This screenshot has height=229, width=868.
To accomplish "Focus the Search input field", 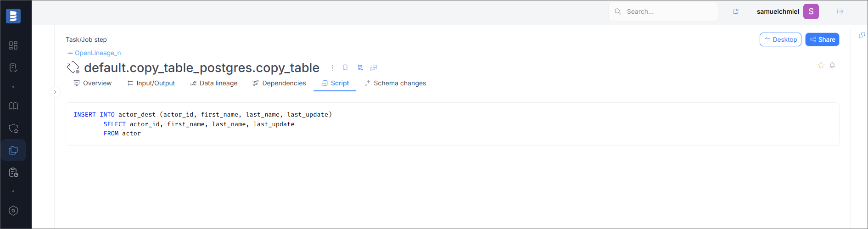I will pos(663,11).
